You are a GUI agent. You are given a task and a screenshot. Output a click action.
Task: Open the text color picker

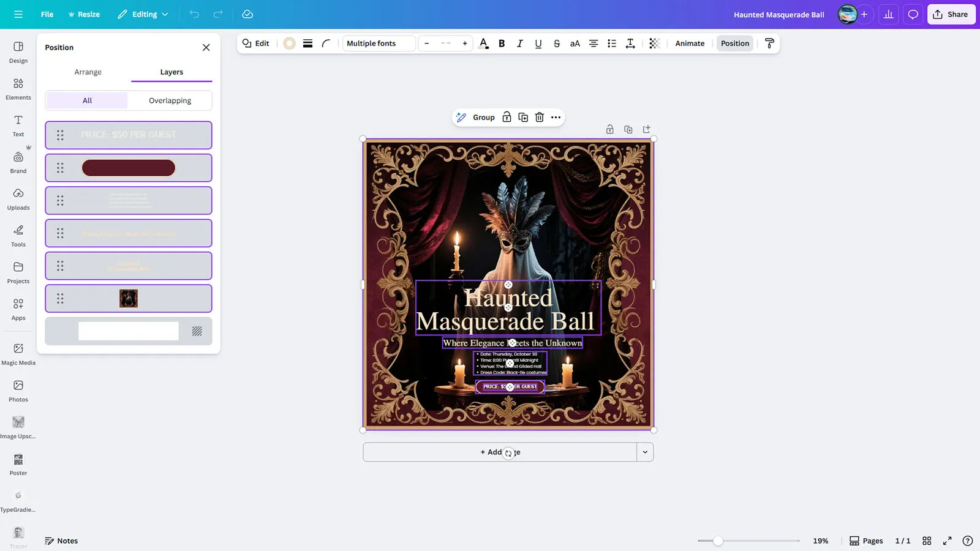(483, 43)
